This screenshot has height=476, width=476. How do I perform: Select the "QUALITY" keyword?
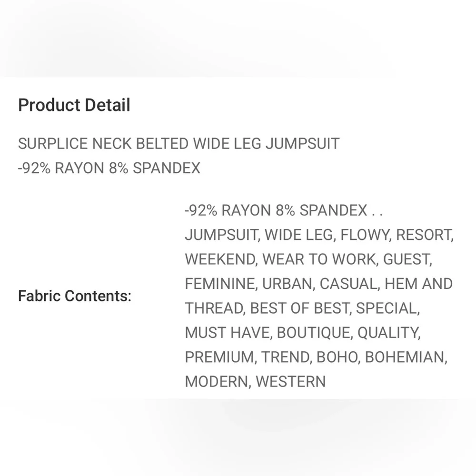[x=388, y=333]
